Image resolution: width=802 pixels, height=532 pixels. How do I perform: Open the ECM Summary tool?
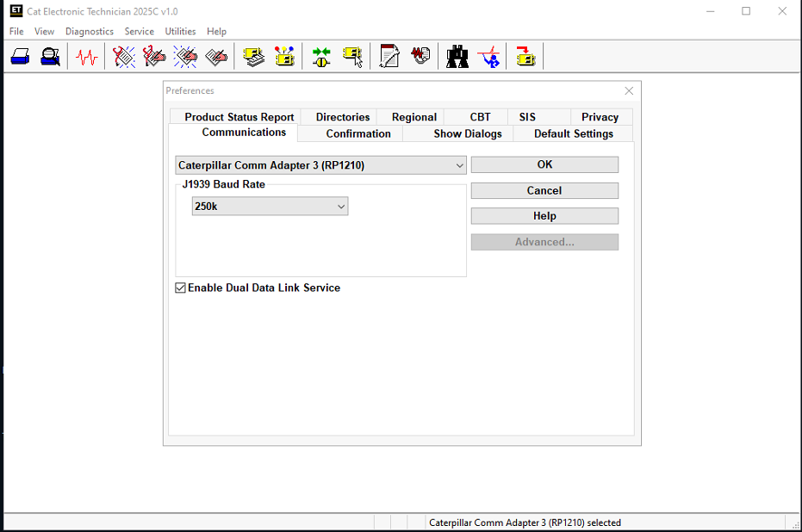(x=252, y=56)
